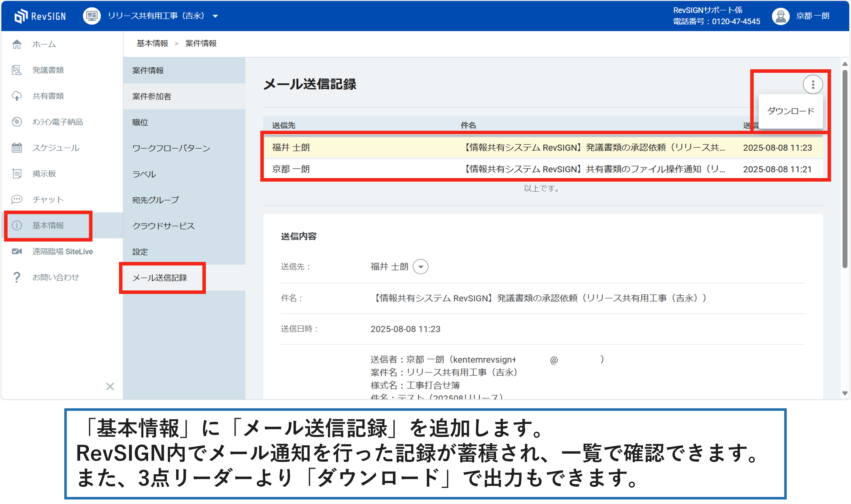Click the チャット speech bubble icon
The image size is (851, 504).
17,199
